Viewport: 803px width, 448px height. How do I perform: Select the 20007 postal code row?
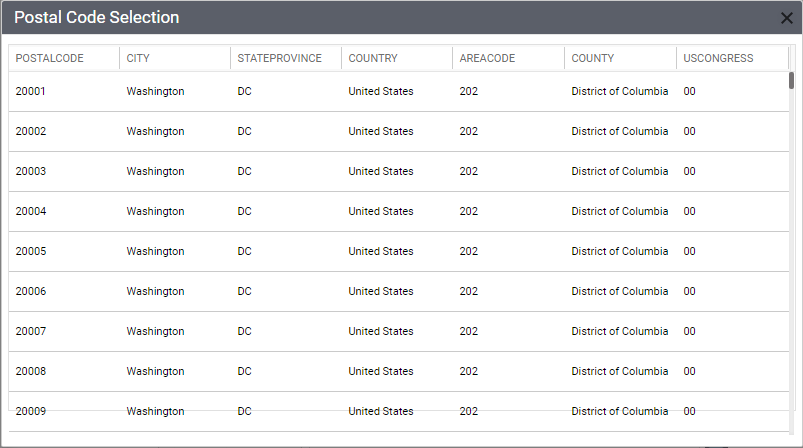point(31,332)
